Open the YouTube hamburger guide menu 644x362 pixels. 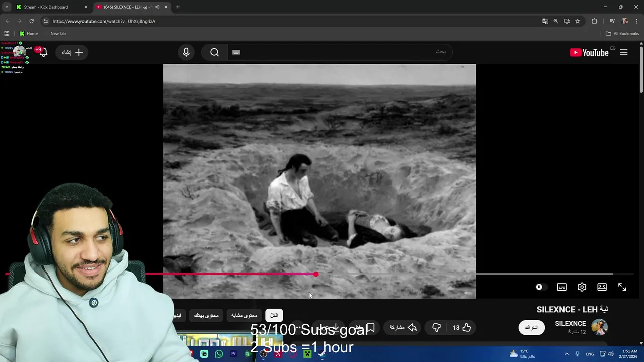click(624, 52)
